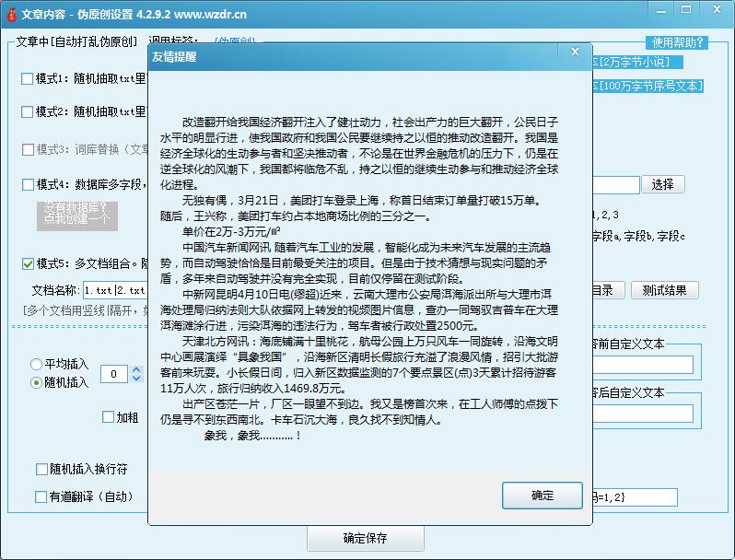Viewport: 735px width, 560px height.
Task: Increase the insert count using the up arrow
Action: coord(137,369)
